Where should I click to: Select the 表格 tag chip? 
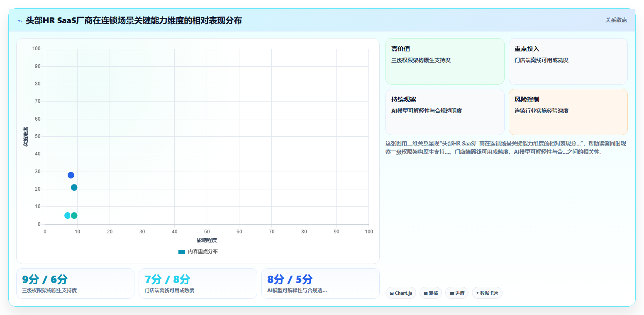431,293
